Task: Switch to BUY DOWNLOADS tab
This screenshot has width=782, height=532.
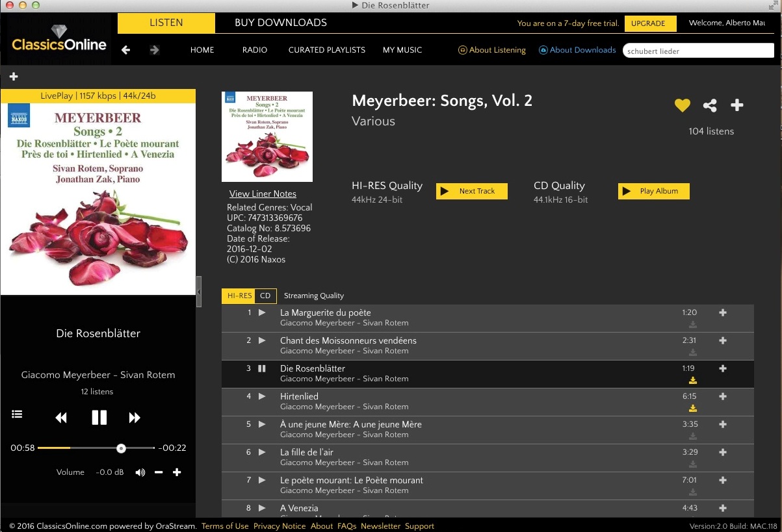Action: coord(281,23)
